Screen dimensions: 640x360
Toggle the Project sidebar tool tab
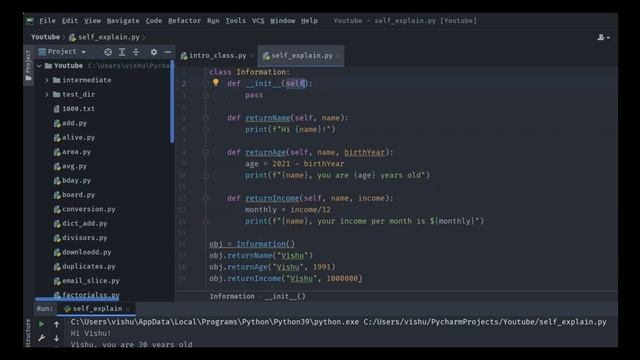[28, 65]
